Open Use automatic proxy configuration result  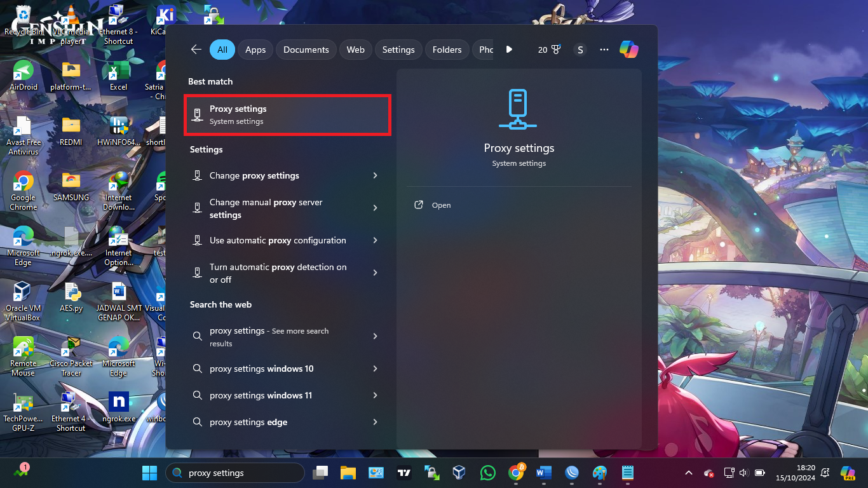pos(287,240)
